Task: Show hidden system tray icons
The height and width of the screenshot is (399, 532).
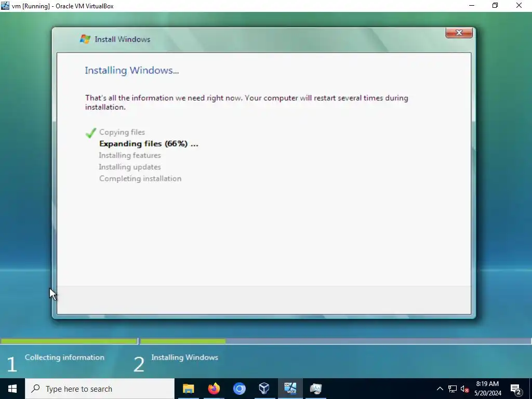Action: (440, 389)
